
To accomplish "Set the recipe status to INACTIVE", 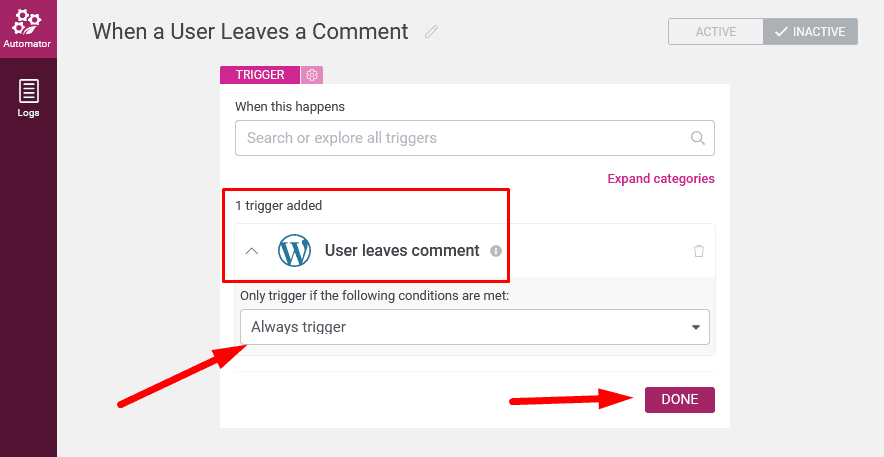I will (811, 32).
